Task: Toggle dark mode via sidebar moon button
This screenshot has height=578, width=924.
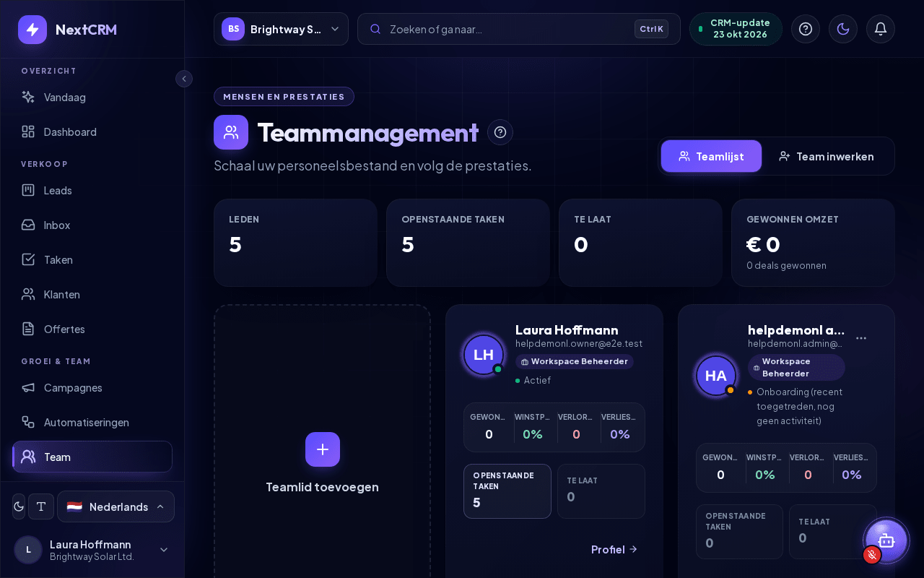Action: click(x=19, y=506)
